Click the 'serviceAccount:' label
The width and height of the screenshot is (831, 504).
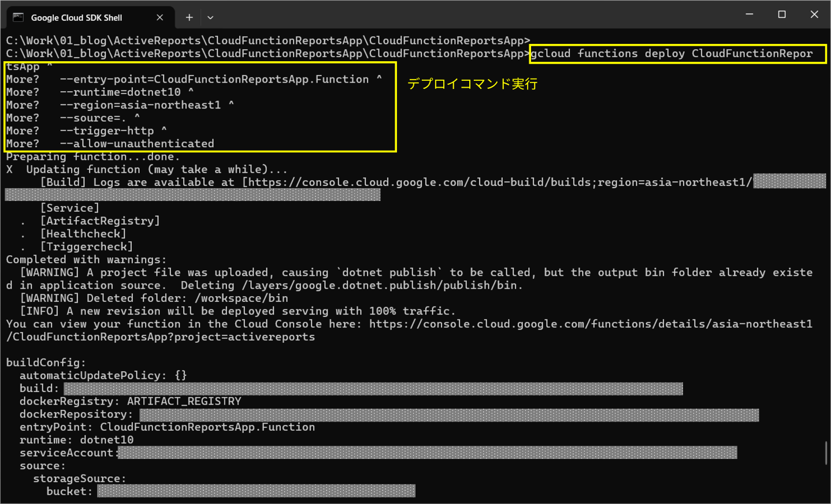click(x=69, y=453)
